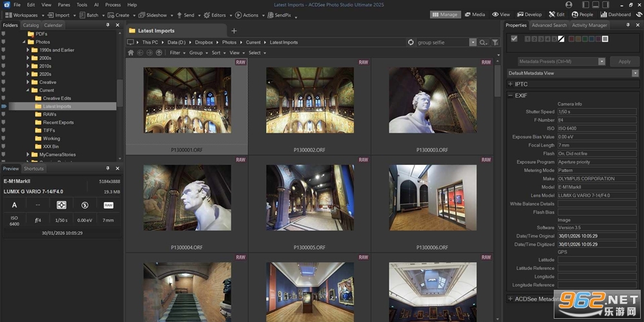Expand the 2010s folder tree node
Viewport: 644px width, 322px height.
click(x=28, y=66)
